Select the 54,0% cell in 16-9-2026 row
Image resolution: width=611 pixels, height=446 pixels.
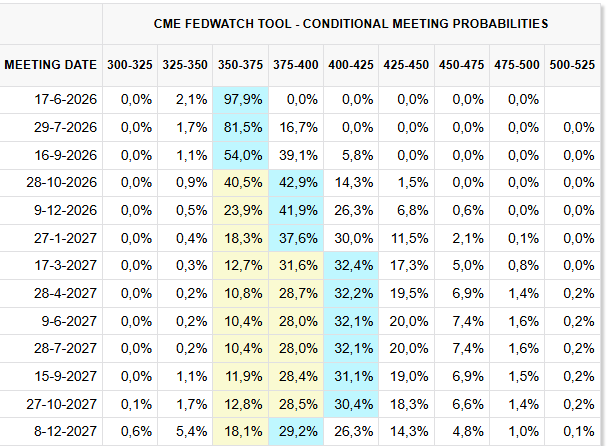pos(240,155)
